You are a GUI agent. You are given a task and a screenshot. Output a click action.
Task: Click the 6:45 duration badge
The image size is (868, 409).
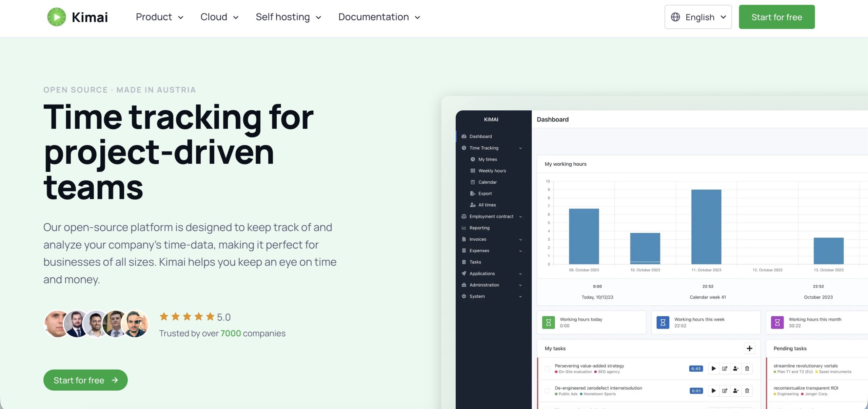click(x=696, y=369)
